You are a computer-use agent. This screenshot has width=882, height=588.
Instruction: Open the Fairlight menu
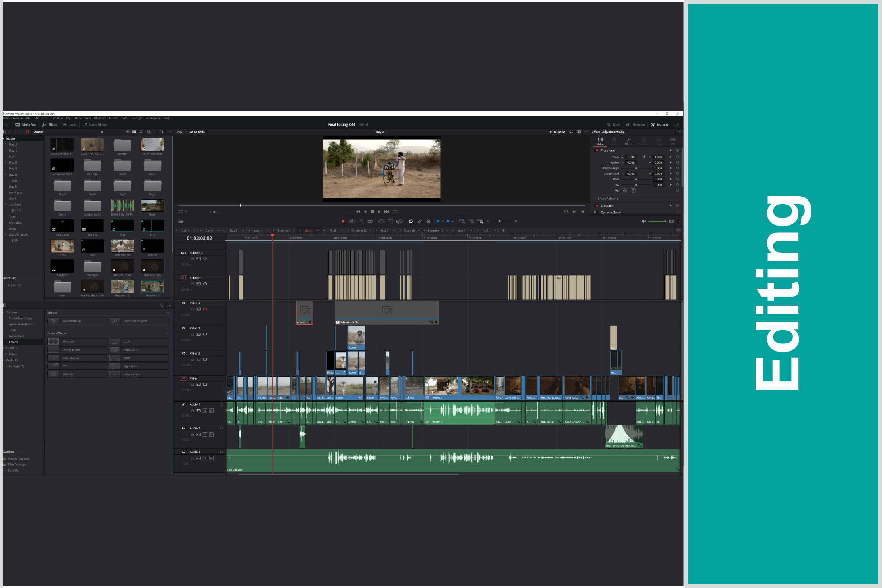click(x=137, y=119)
